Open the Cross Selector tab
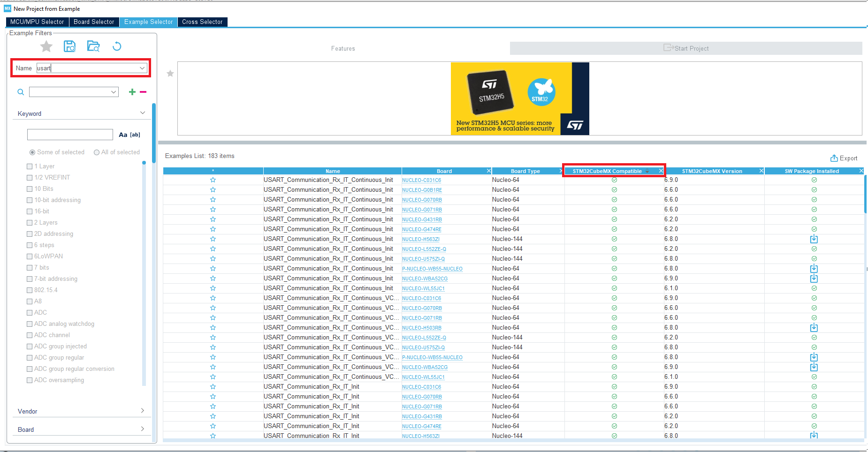This screenshot has height=452, width=868. pos(202,22)
